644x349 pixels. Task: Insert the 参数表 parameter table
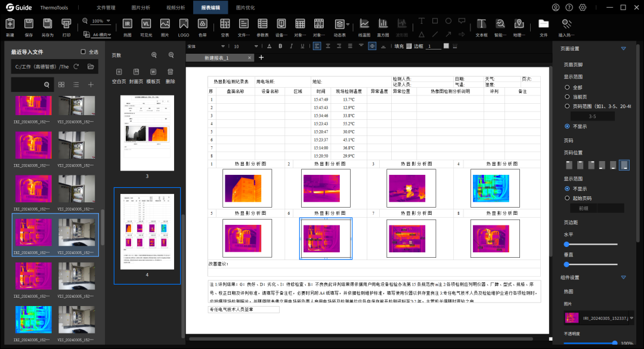(x=262, y=24)
